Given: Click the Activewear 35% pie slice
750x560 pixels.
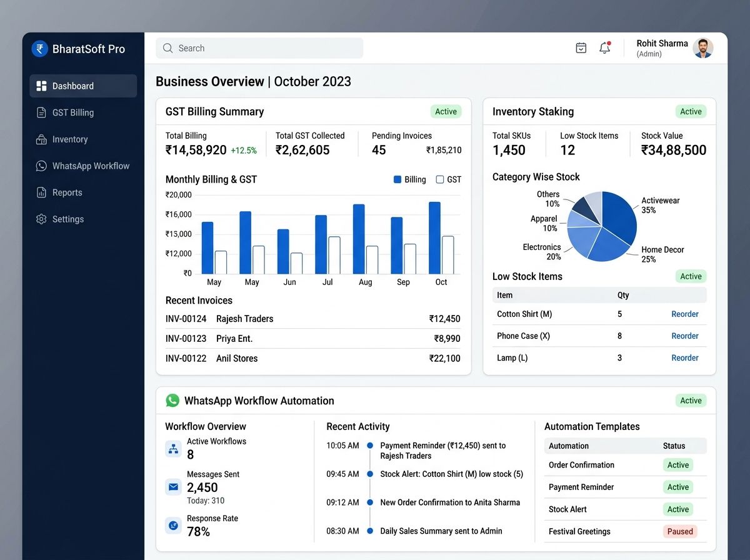Looking at the screenshot, I should tap(619, 216).
